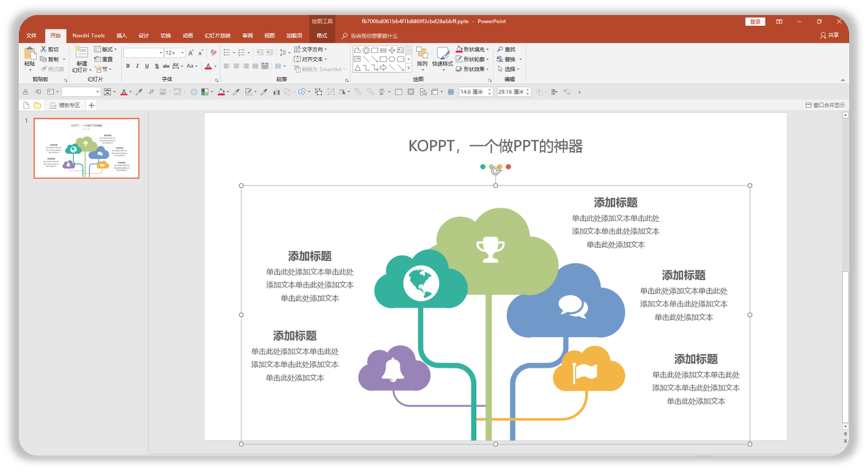Toggle strikethrough (abc)
This screenshot has width=868, height=471.
tap(166, 66)
